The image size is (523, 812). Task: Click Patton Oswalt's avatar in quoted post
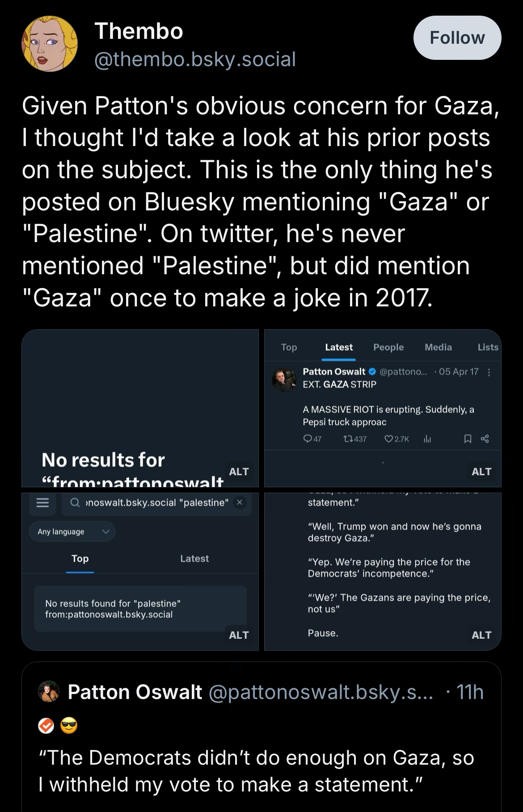coord(49,692)
